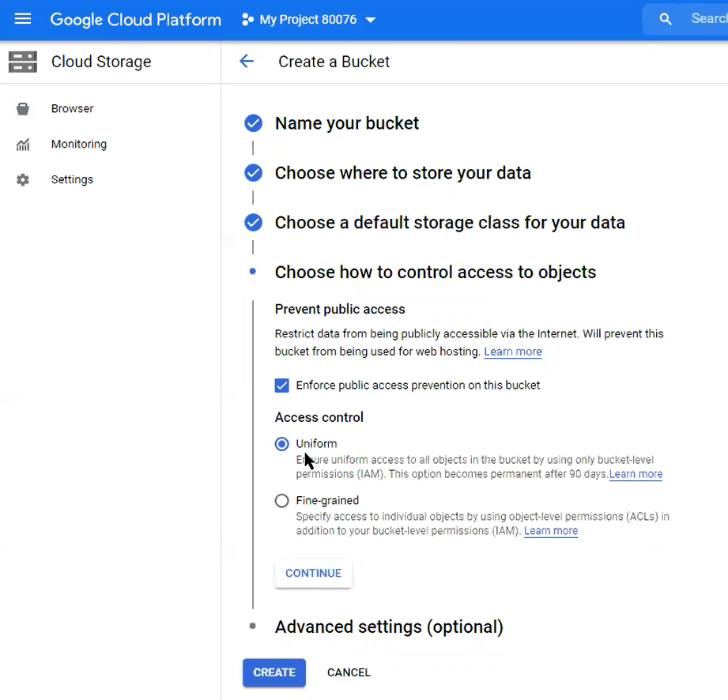Viewport: 728px width, 700px height.
Task: Click the checkmark beside Name your bucket
Action: coord(253,123)
